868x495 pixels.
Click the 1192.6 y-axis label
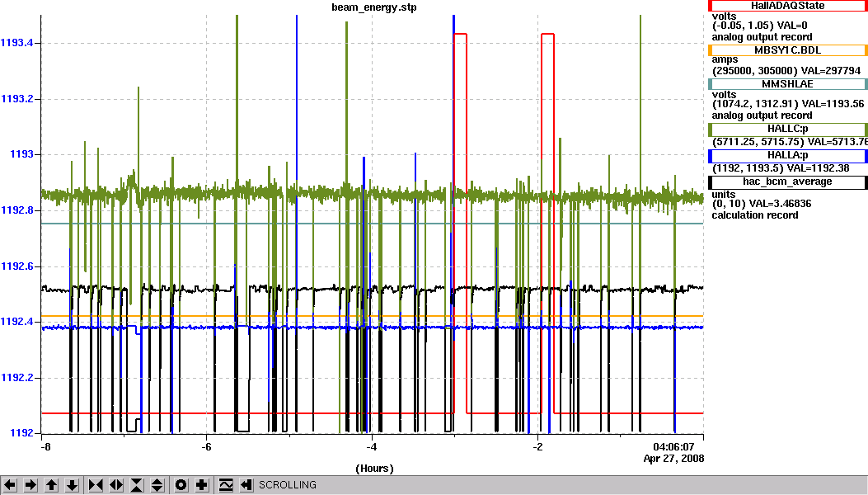[x=17, y=266]
